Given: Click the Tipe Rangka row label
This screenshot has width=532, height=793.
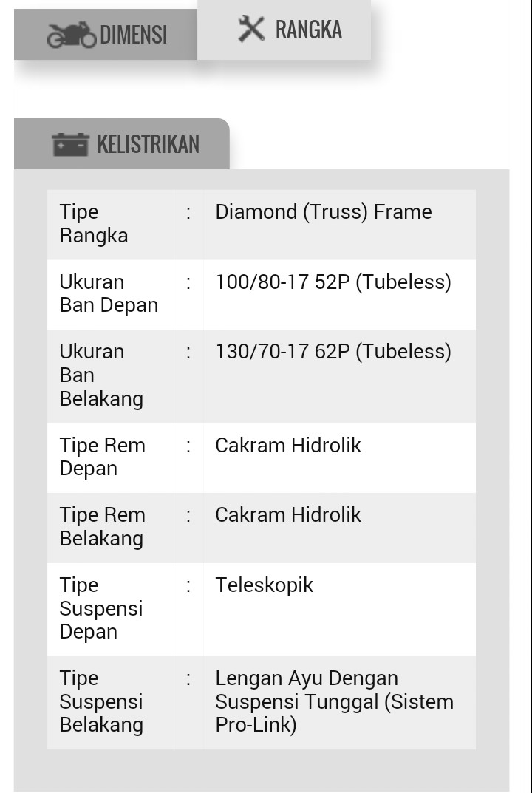Looking at the screenshot, I should 94,224.
